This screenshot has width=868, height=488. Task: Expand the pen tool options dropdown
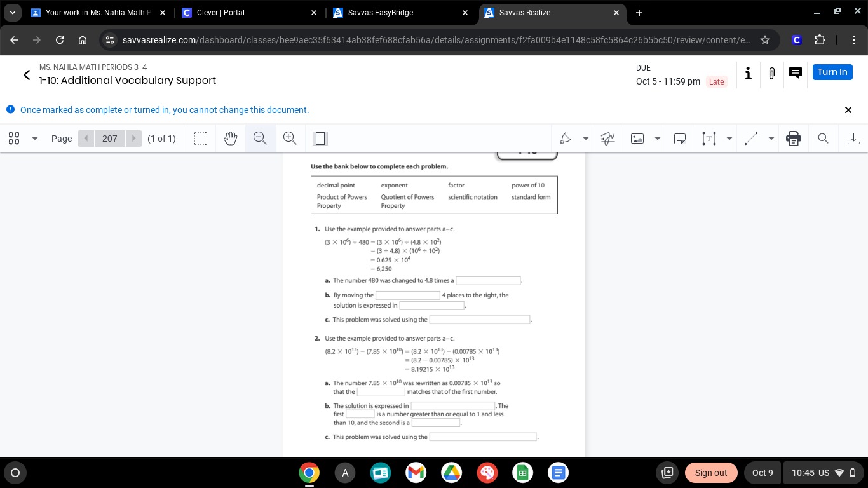click(x=586, y=138)
